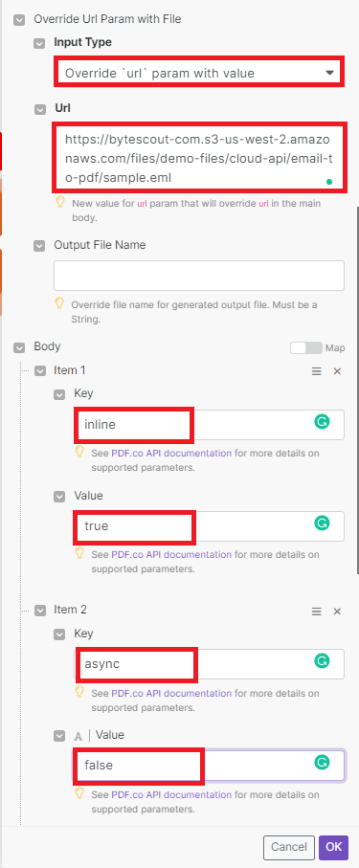
Task: Open PDF.co API documentation under Item 2 Value
Action: point(171,794)
